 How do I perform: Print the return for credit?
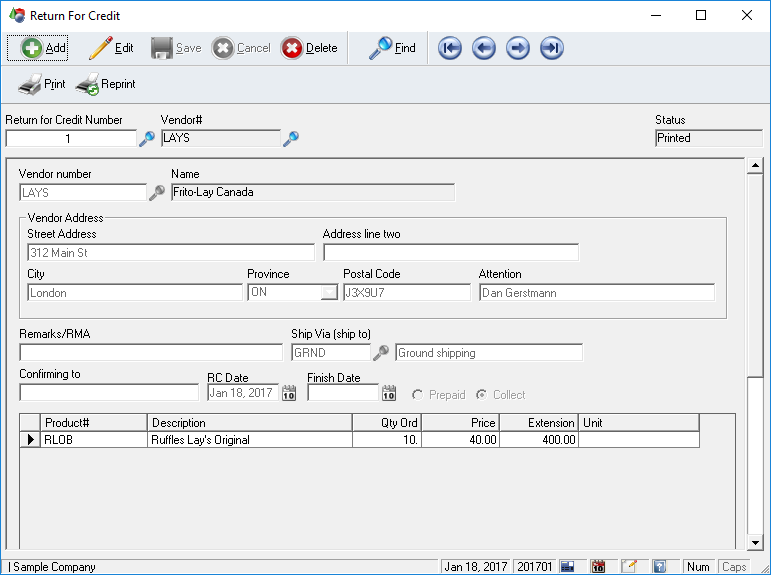pyautogui.click(x=42, y=85)
